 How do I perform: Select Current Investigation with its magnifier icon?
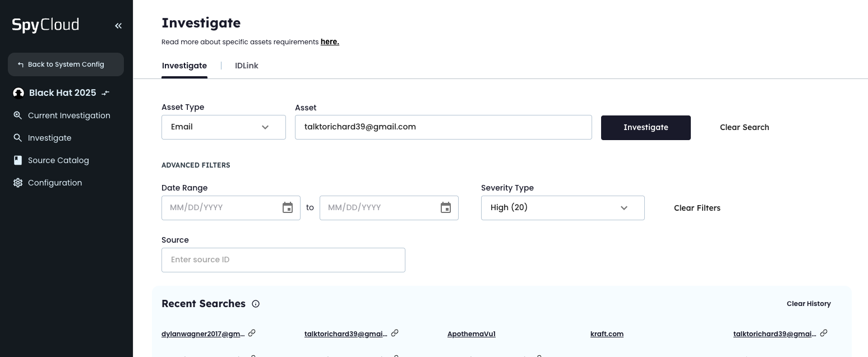pyautogui.click(x=17, y=115)
